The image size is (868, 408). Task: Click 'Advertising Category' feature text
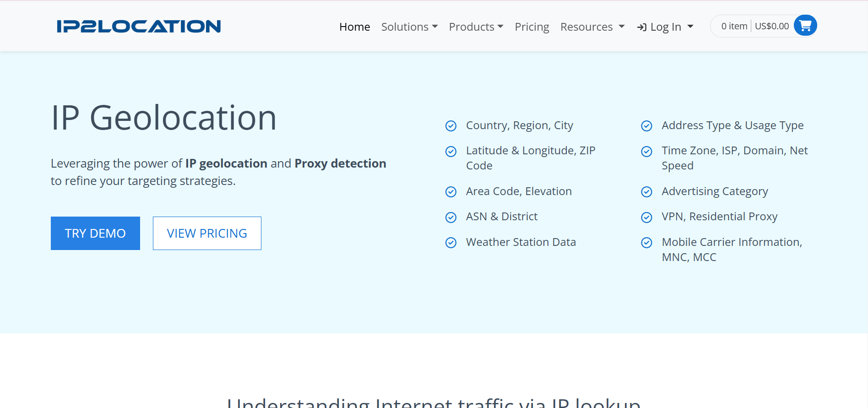[715, 191]
